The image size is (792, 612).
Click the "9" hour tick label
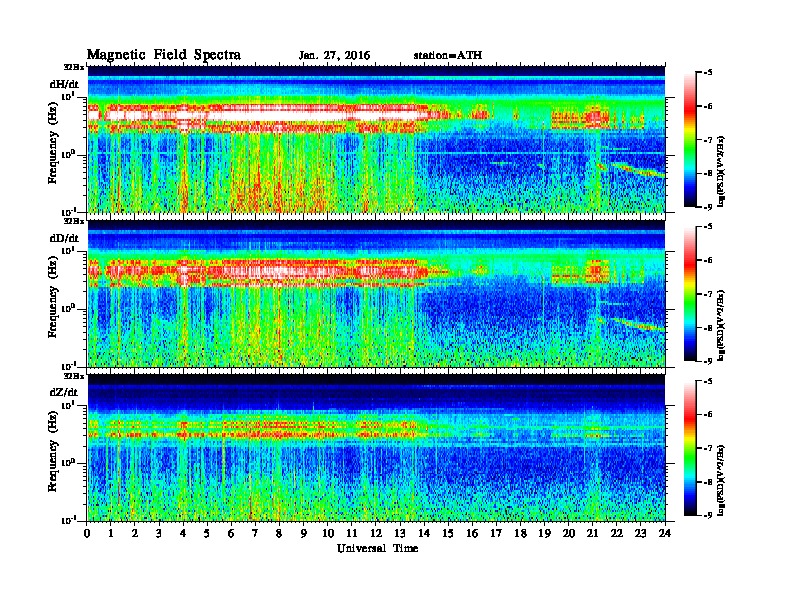pyautogui.click(x=304, y=533)
